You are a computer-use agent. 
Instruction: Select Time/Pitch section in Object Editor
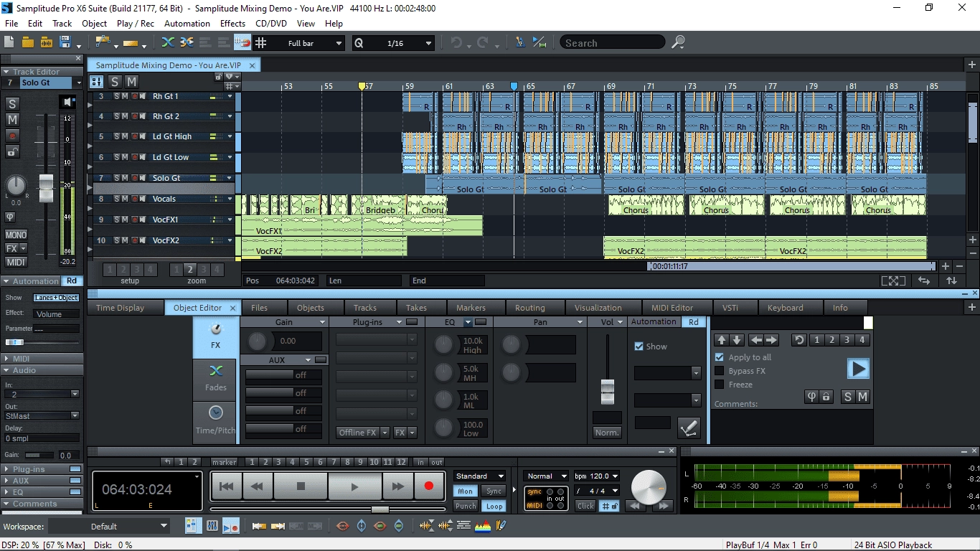coord(215,421)
